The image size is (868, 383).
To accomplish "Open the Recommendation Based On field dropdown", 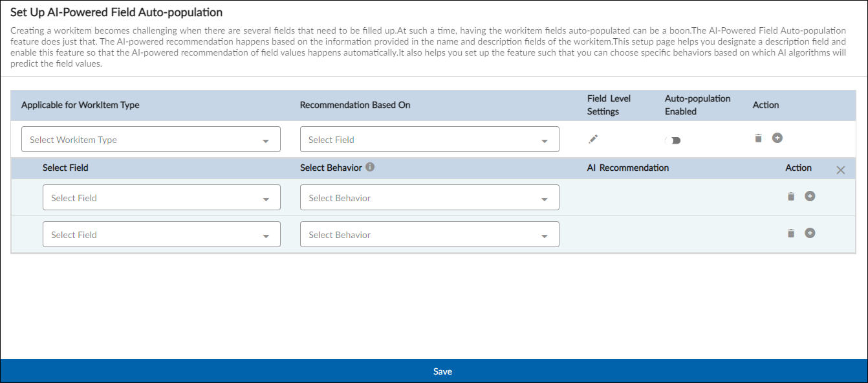I will [x=429, y=140].
